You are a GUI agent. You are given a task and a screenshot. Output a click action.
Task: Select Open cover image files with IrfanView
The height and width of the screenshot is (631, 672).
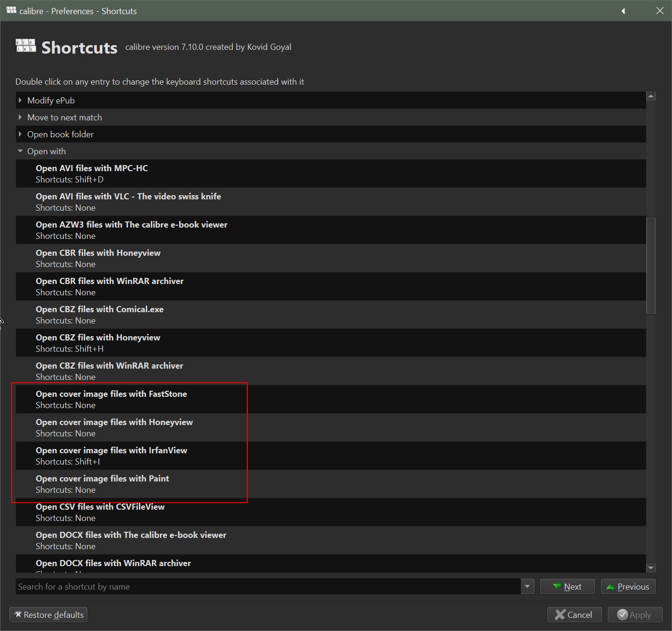(x=331, y=456)
